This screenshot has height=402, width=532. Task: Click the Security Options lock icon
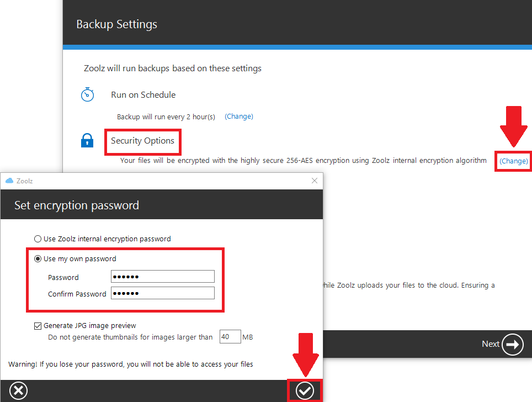pyautogui.click(x=87, y=140)
